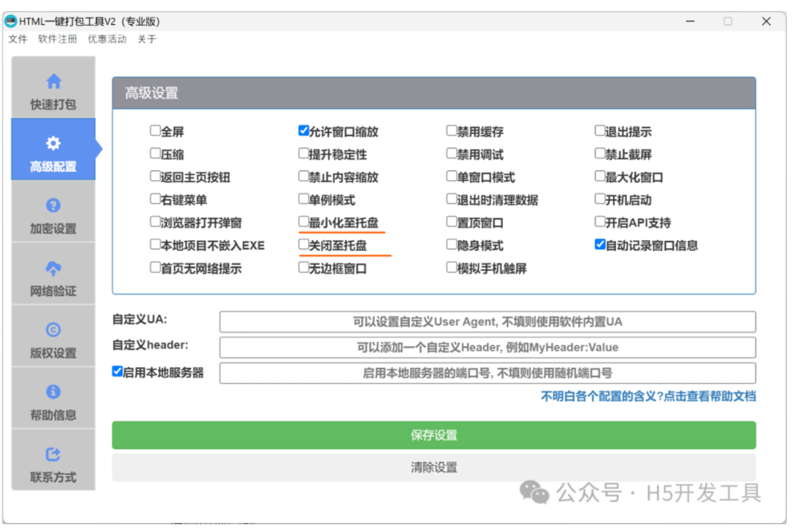Enable 无边框窗口 checkbox
794x532 pixels.
pyautogui.click(x=304, y=268)
